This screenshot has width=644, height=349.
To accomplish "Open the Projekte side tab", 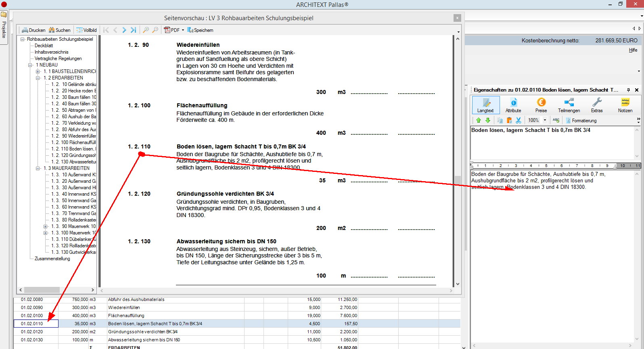I will [x=4, y=27].
